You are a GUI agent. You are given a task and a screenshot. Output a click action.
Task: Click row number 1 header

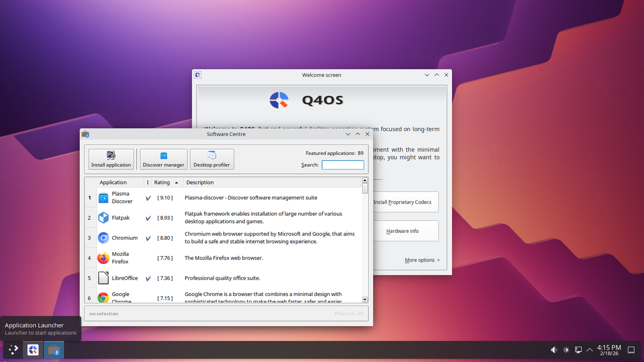pos(90,198)
